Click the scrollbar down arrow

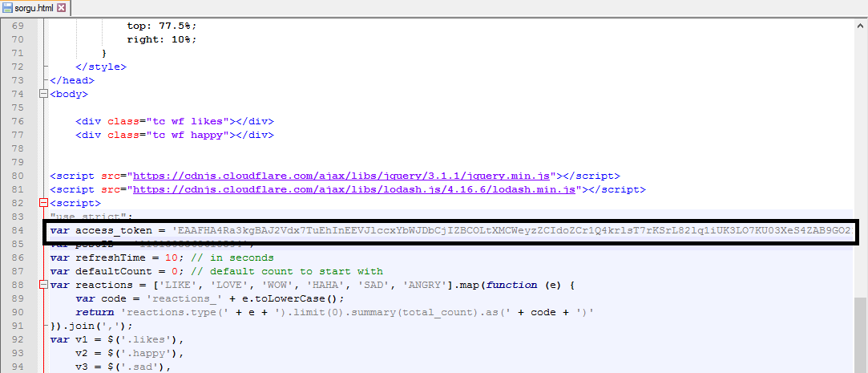860,367
